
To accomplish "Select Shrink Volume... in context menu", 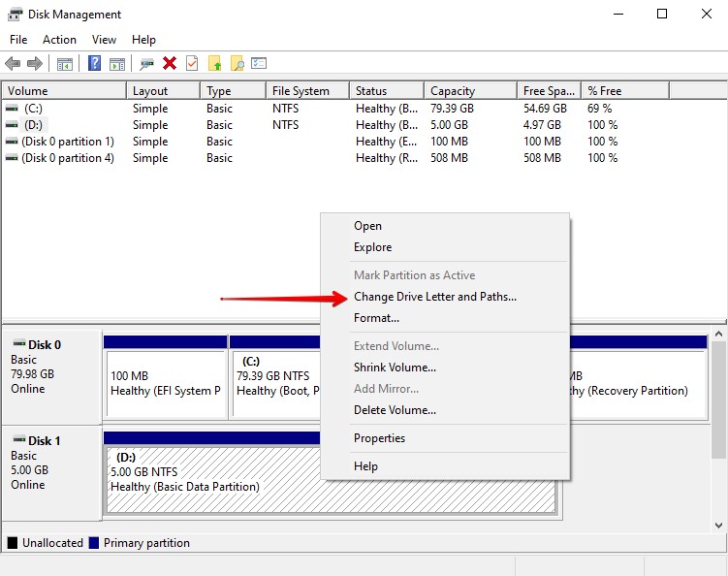I will (445, 367).
